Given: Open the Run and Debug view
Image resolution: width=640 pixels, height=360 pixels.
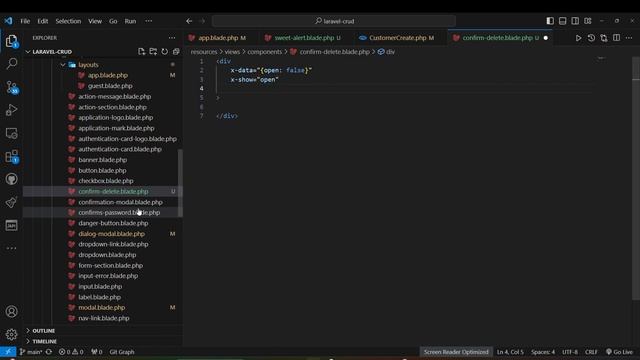Looking at the screenshot, I should point(11,110).
